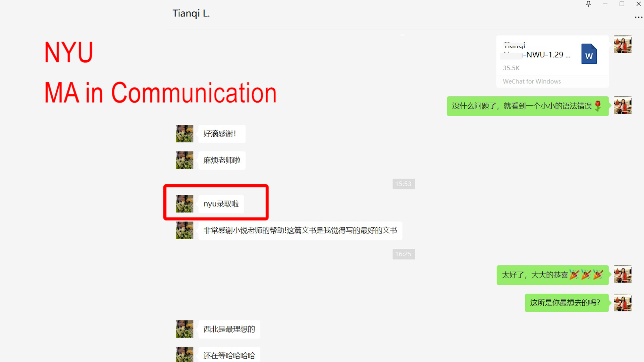Click contact avatar beside 麻烦老师啦 message

(x=184, y=160)
